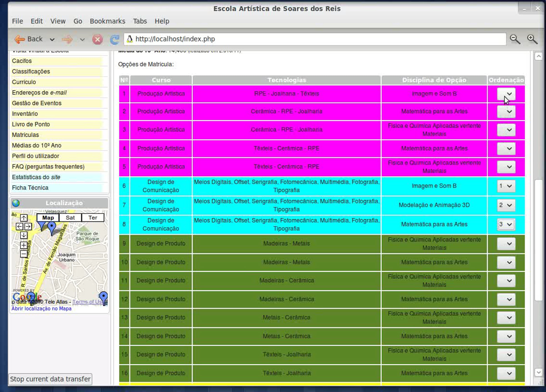Zoom out the map with minus button
This screenshot has height=392, width=546.
click(x=24, y=254)
